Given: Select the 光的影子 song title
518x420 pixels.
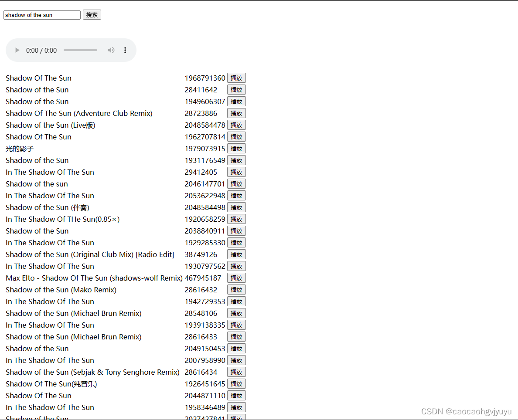Looking at the screenshot, I should click(20, 149).
